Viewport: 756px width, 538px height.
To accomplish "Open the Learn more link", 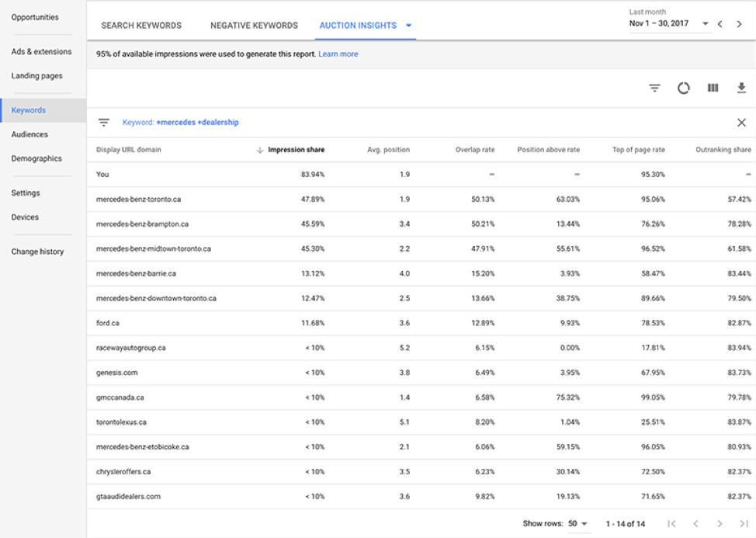I will (x=339, y=54).
